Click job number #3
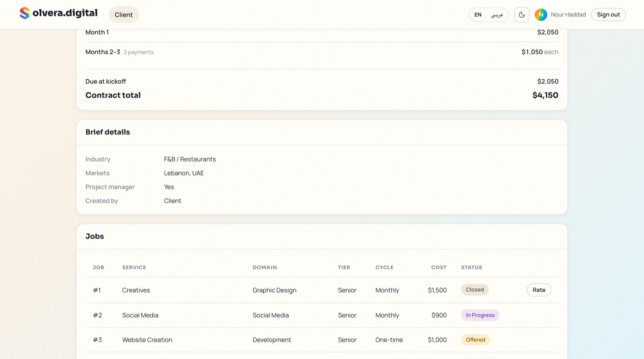This screenshot has width=644, height=359. [x=97, y=340]
